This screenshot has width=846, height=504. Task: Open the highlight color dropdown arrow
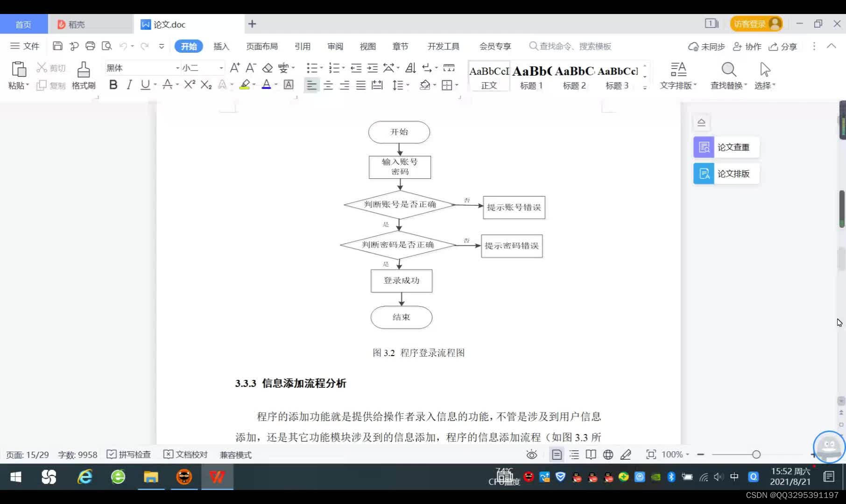pyautogui.click(x=254, y=85)
